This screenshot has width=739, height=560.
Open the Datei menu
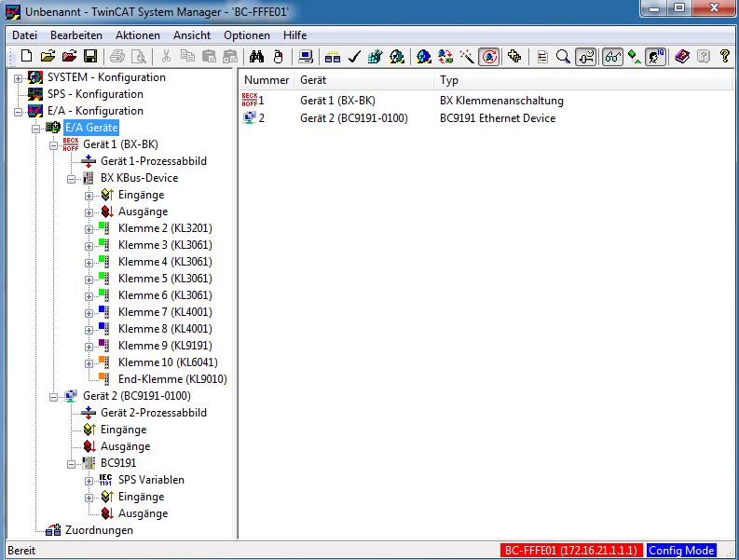[24, 35]
